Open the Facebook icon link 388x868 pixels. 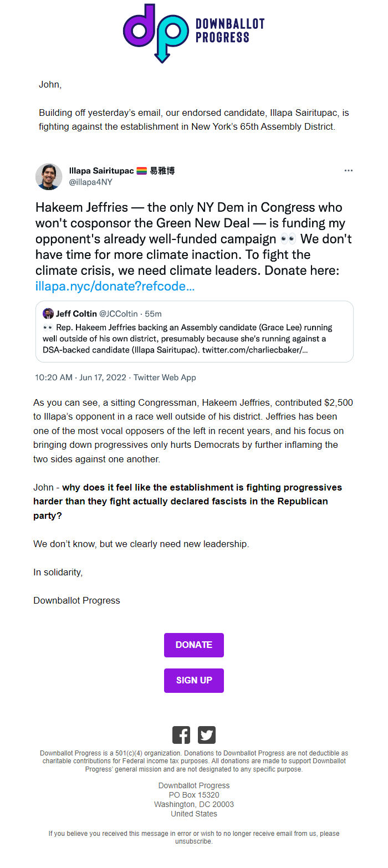181,735
